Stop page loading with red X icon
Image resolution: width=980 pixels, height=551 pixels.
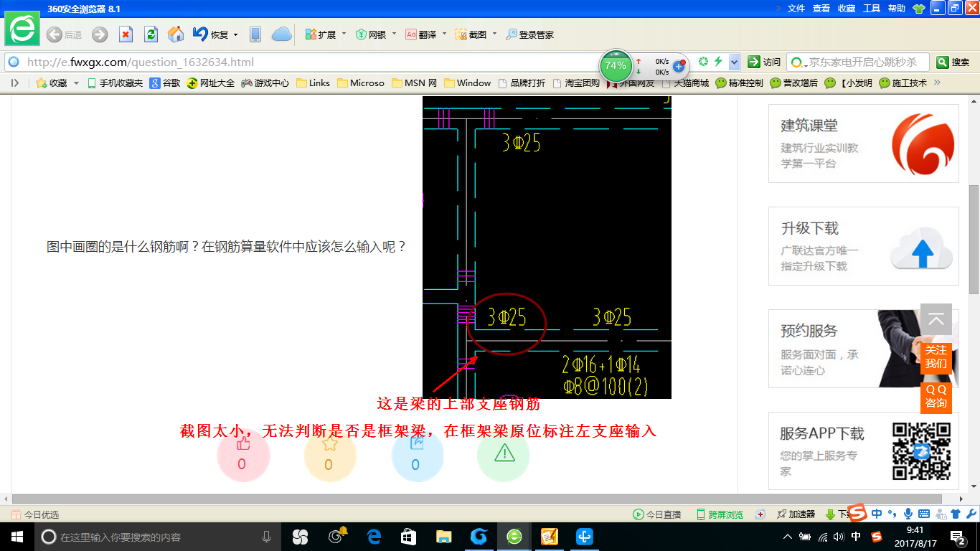(x=126, y=34)
